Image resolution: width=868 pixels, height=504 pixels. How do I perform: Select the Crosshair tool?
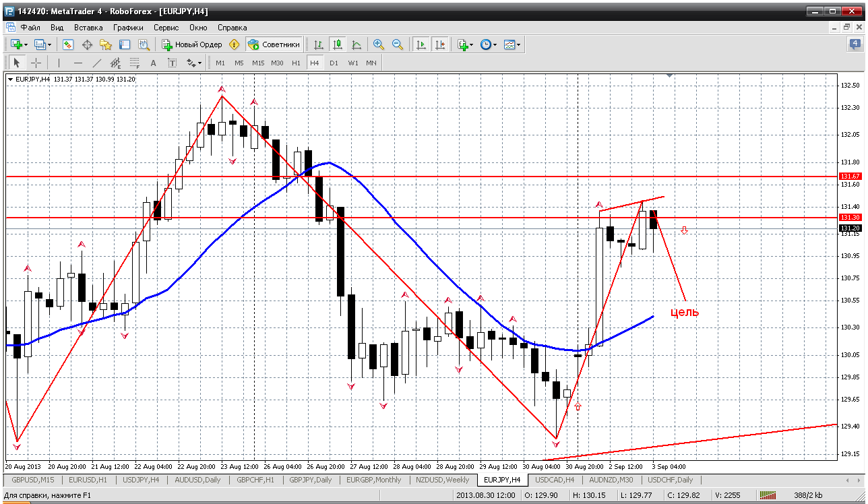point(36,63)
